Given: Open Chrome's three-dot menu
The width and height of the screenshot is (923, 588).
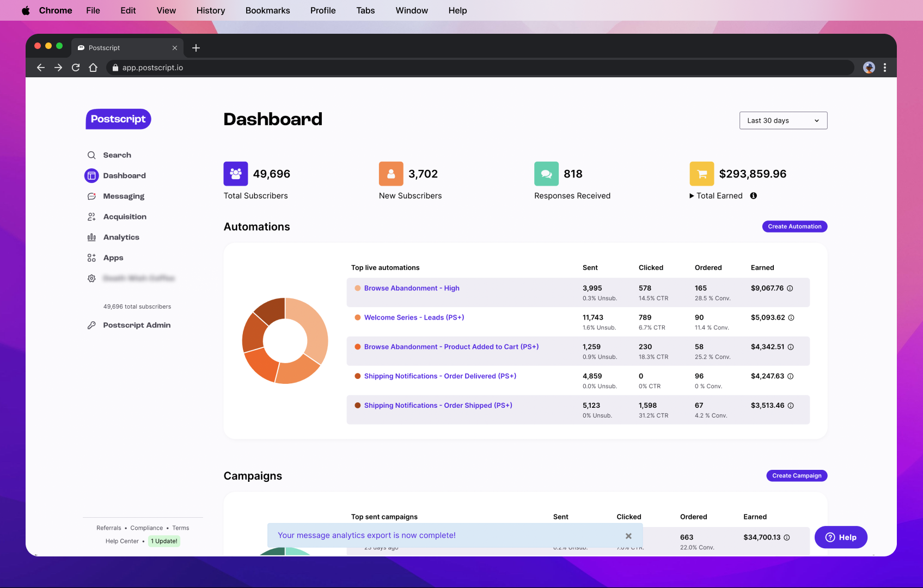Looking at the screenshot, I should click(885, 68).
